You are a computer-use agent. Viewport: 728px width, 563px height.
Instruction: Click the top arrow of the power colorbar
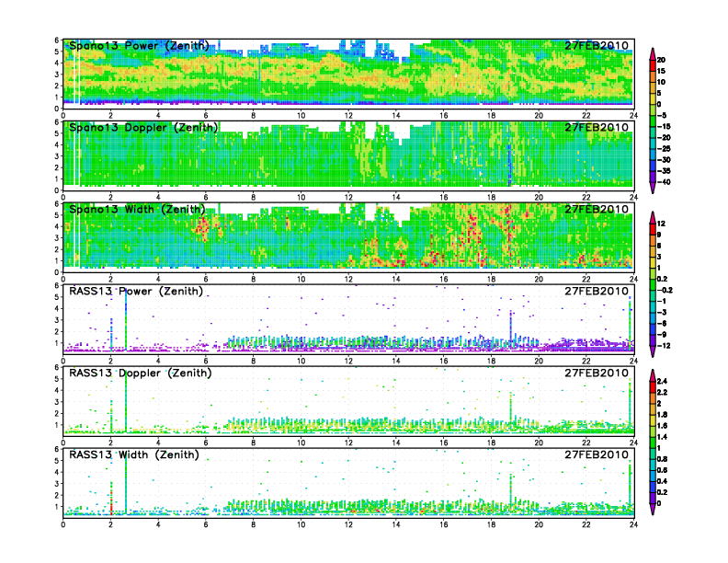(652, 51)
